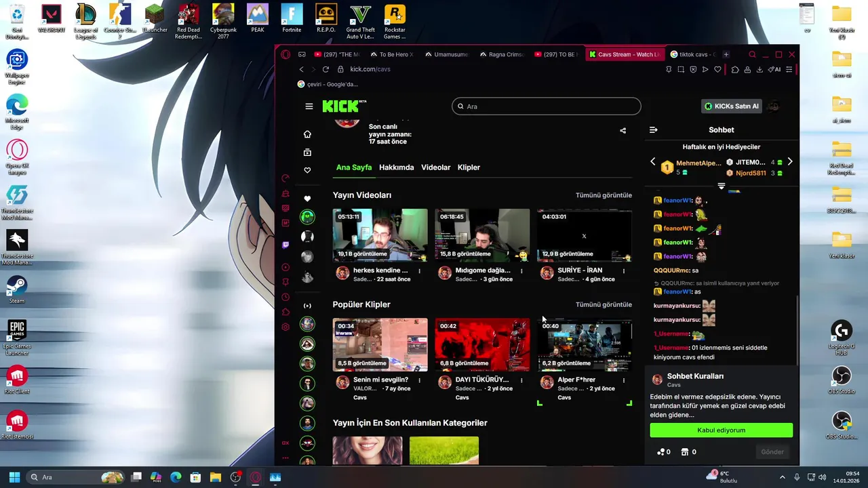Open options for 'SURİYE - İRAN' video

(x=623, y=271)
